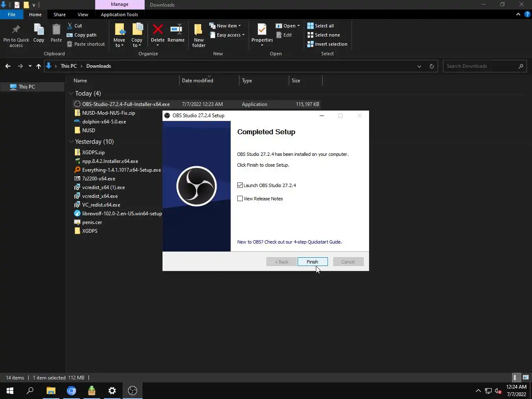Open the File Explorer Help icon
Image resolution: width=532 pixels, height=399 pixels.
(x=527, y=14)
